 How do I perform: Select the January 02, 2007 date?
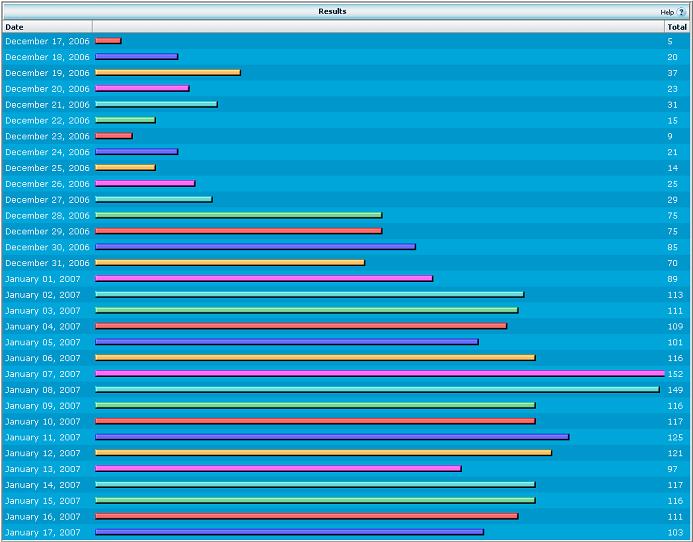point(43,295)
